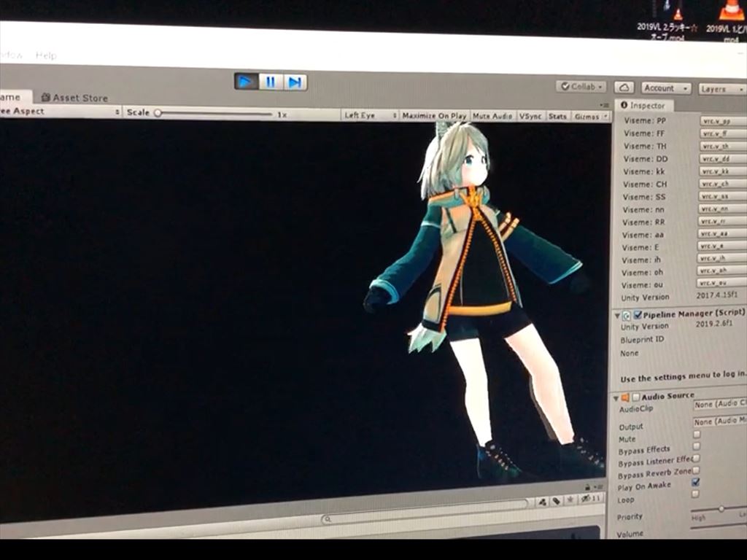Enable the Audio Source component checkbox
The width and height of the screenshot is (747, 560).
tap(635, 397)
